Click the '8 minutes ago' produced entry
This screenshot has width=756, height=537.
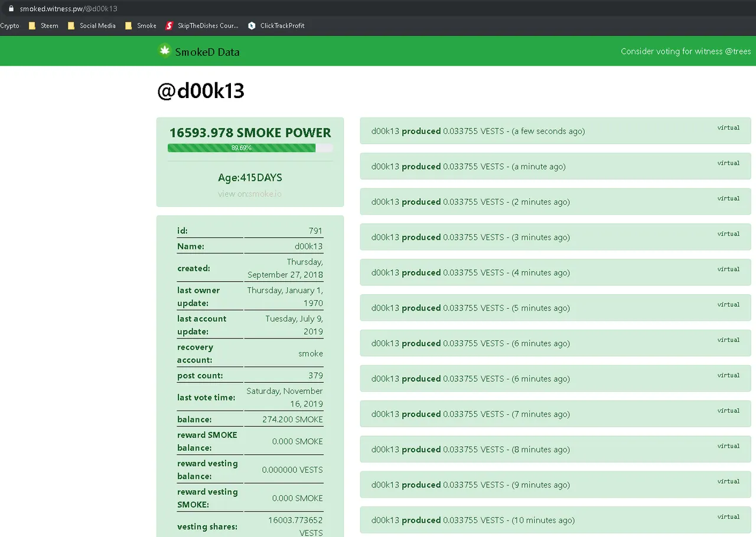point(555,450)
